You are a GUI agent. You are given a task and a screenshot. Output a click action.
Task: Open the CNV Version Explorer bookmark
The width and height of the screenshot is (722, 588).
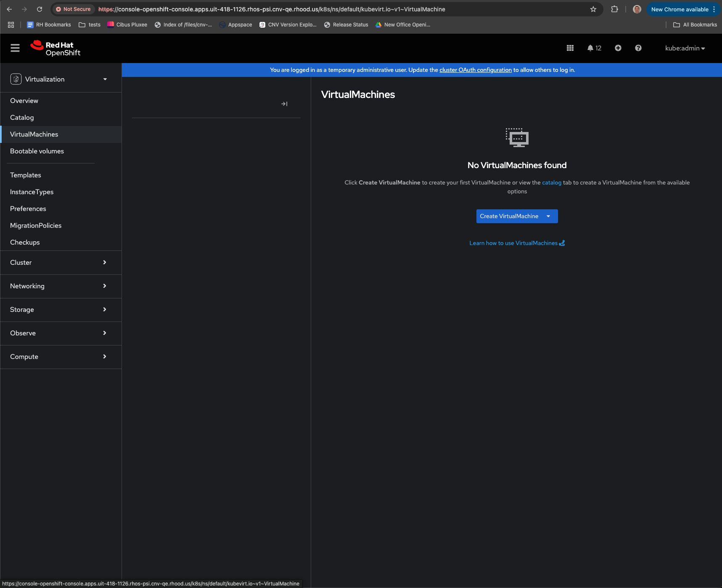288,25
